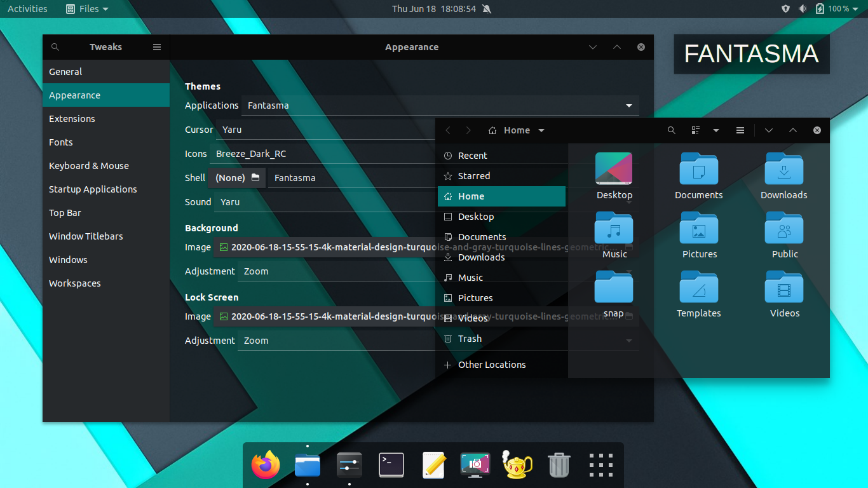Open Downloads in Files sidebar
Viewport: 868px width, 488px height.
[x=501, y=257]
